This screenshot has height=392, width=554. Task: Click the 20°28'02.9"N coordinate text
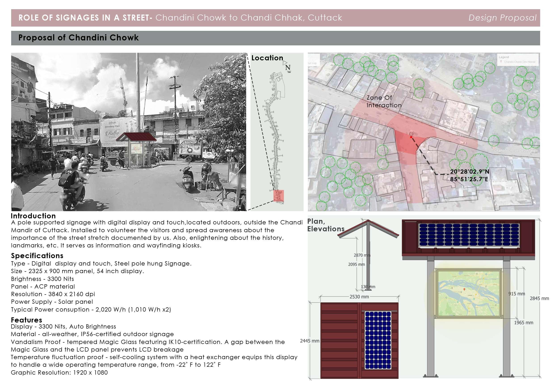(x=469, y=172)
